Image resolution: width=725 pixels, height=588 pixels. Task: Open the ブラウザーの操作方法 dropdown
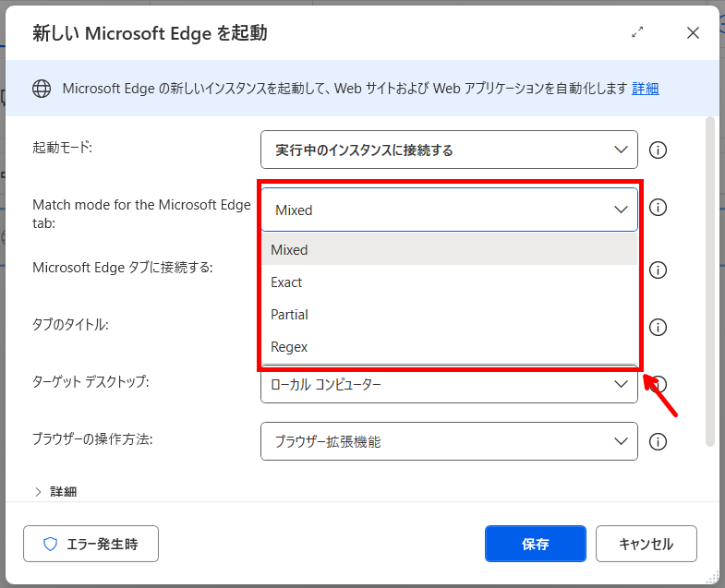click(449, 441)
